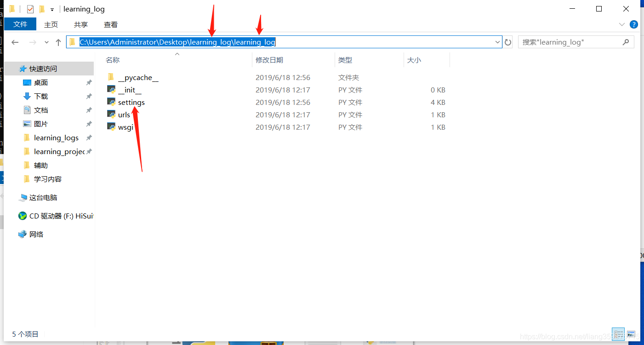Screen dimensions: 644x345
Task: Open 文档 in quick access
Action: click(41, 110)
